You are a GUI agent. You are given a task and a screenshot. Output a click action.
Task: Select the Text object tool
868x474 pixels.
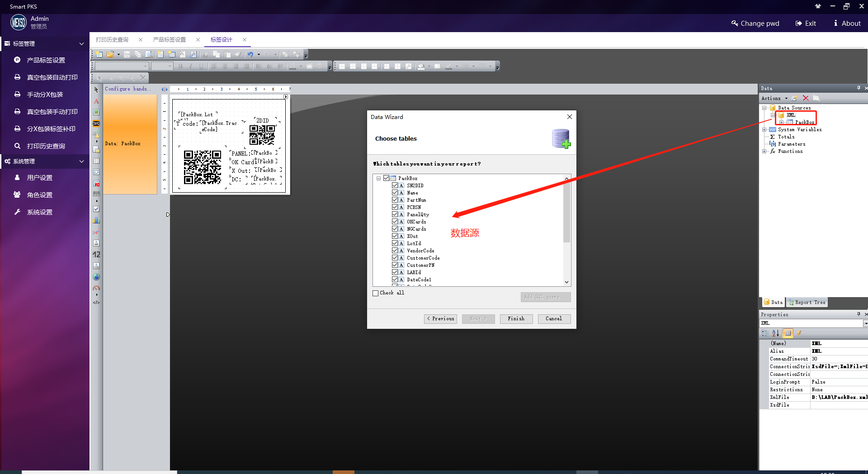pos(96,101)
